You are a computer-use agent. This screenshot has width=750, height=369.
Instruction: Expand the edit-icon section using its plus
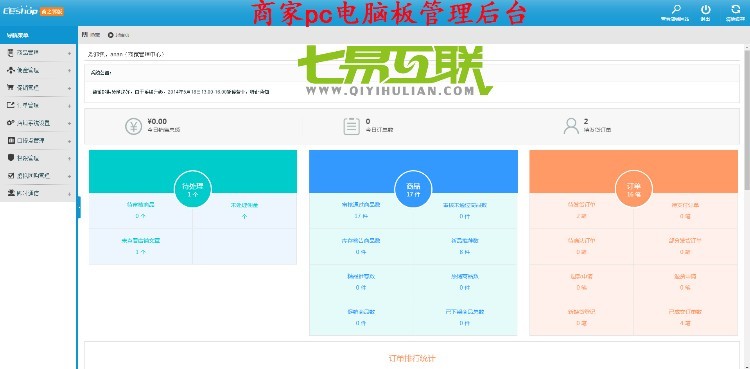tap(69, 106)
